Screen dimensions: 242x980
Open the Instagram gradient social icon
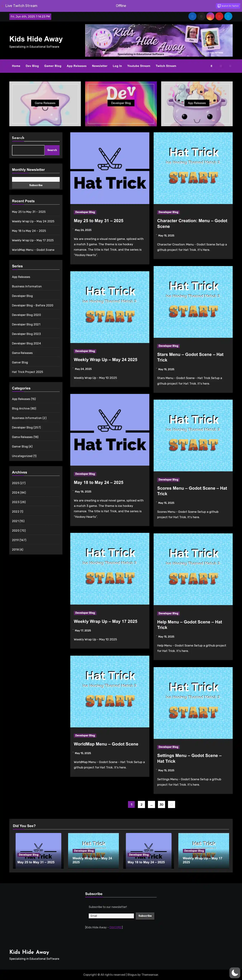point(210,16)
